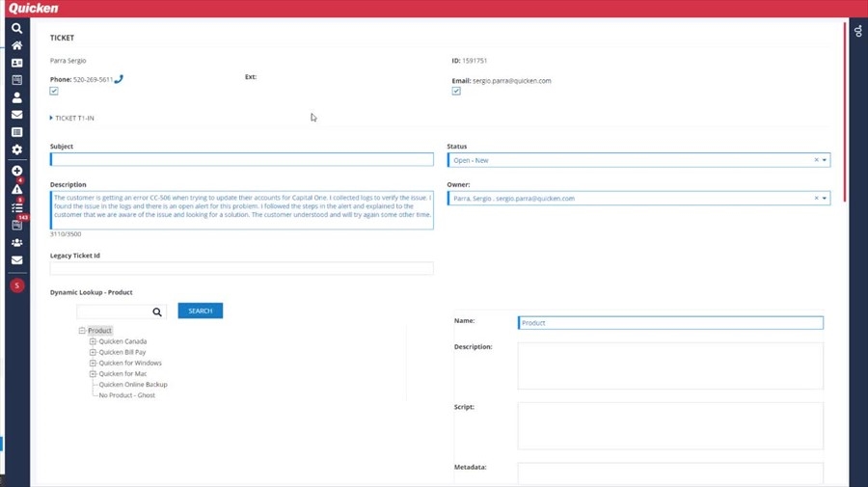Click the phone call icon beside number
This screenshot has height=487, width=868.
[x=119, y=80]
